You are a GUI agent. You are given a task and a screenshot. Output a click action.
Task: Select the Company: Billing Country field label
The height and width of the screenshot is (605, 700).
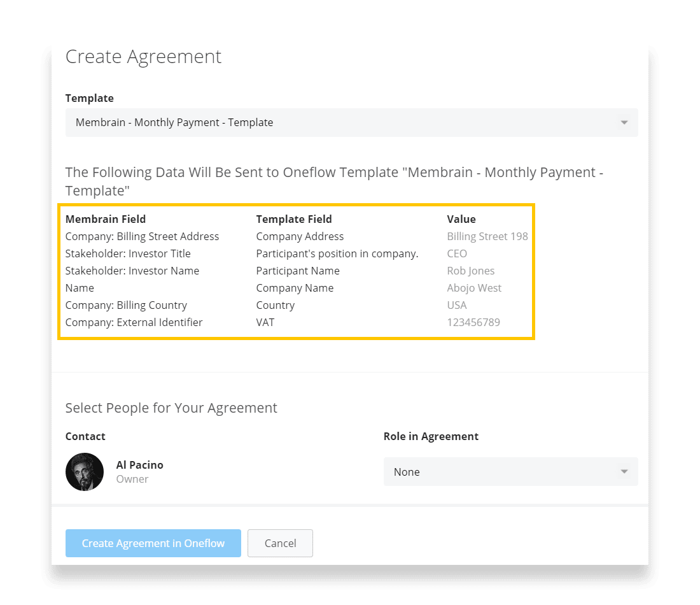126,305
